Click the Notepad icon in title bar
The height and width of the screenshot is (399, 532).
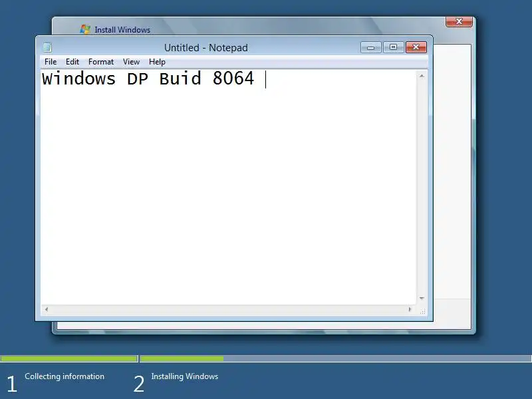pyautogui.click(x=47, y=47)
